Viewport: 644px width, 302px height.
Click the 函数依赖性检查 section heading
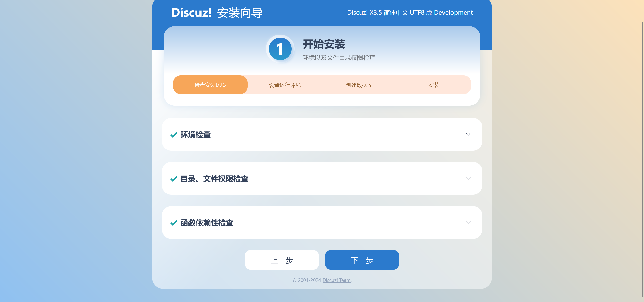[207, 223]
